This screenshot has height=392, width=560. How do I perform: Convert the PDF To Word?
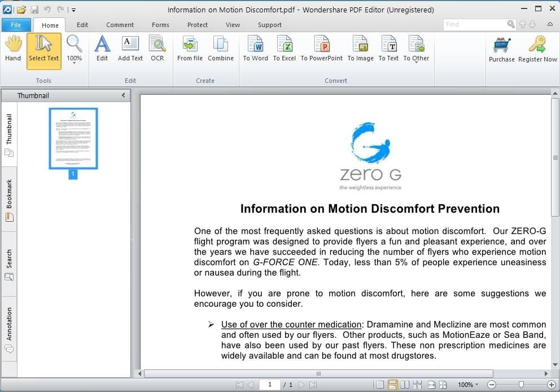(x=255, y=49)
